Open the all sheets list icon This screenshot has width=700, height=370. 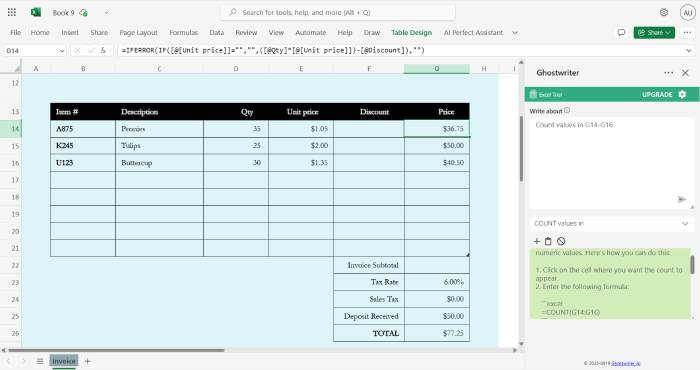tap(40, 361)
